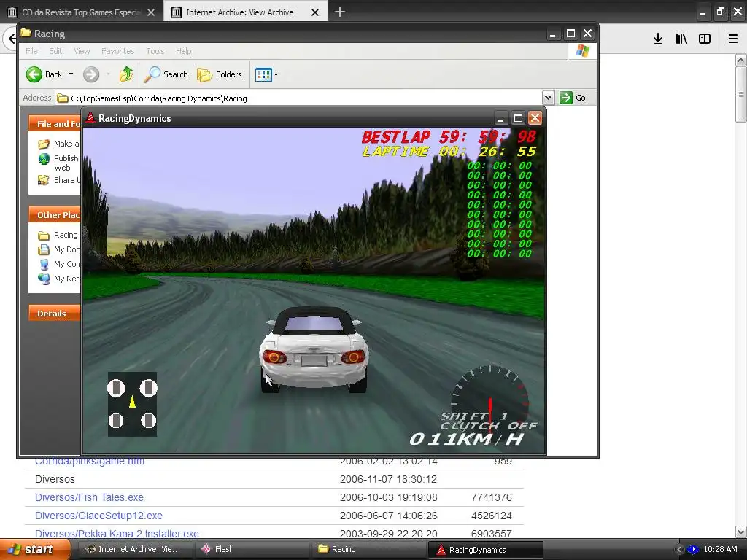This screenshot has height=560, width=747.
Task: Open the browser library icon
Action: click(x=681, y=39)
